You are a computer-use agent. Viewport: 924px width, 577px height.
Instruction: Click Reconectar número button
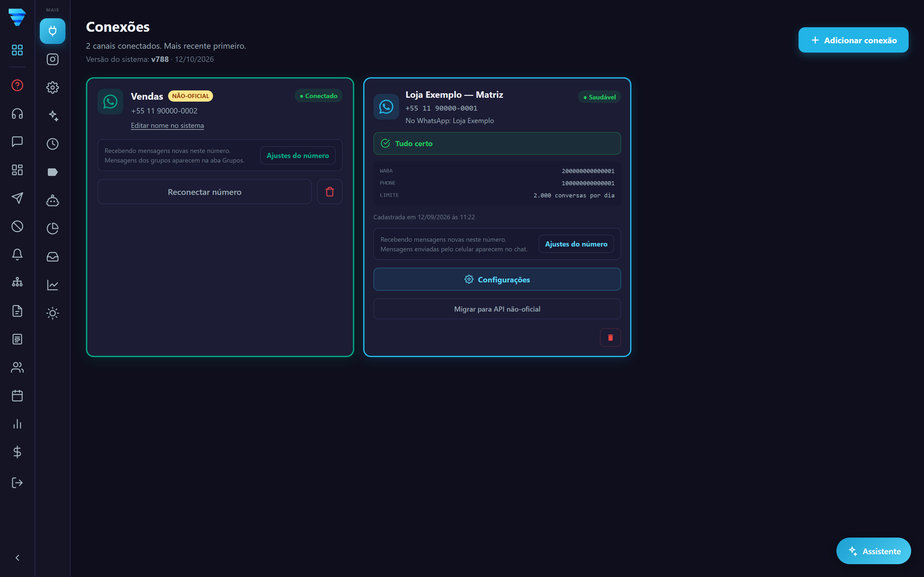[x=205, y=192]
